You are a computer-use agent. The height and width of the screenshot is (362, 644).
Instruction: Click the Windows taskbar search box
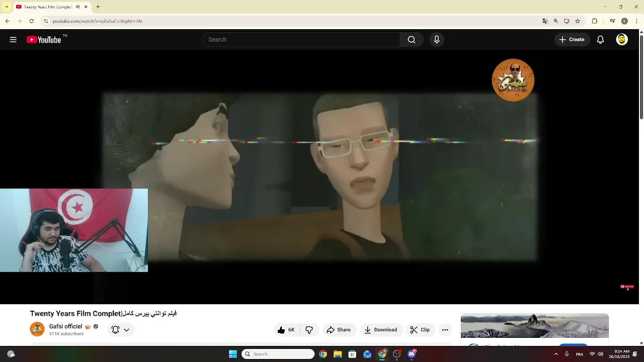pyautogui.click(x=278, y=354)
